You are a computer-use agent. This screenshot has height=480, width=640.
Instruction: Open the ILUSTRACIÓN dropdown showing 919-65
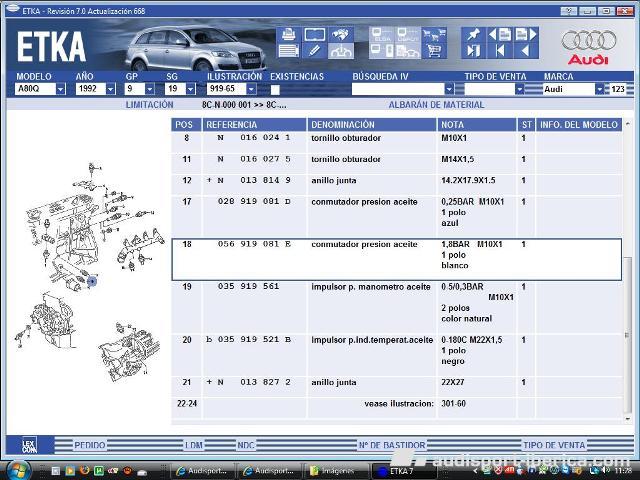[x=251, y=89]
